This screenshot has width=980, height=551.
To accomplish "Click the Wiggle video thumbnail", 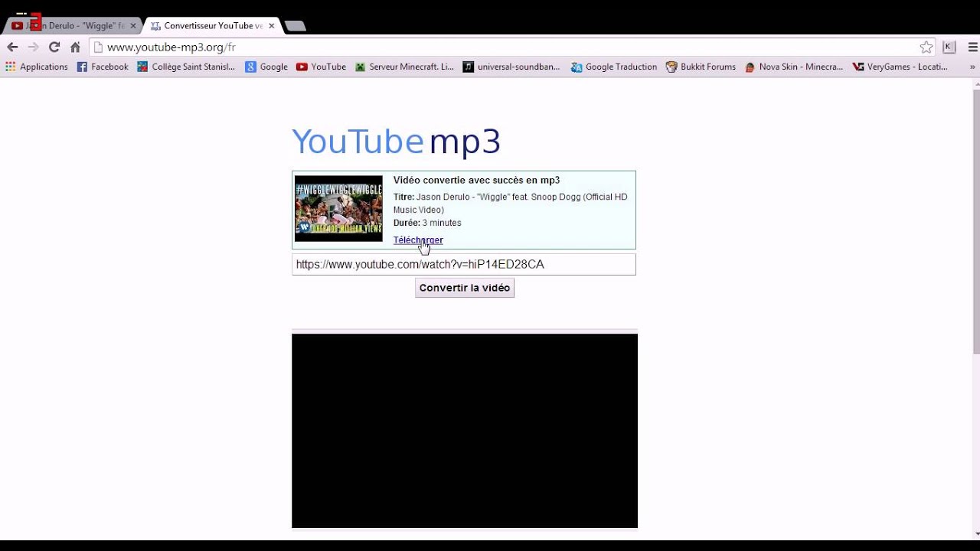I will click(x=338, y=209).
